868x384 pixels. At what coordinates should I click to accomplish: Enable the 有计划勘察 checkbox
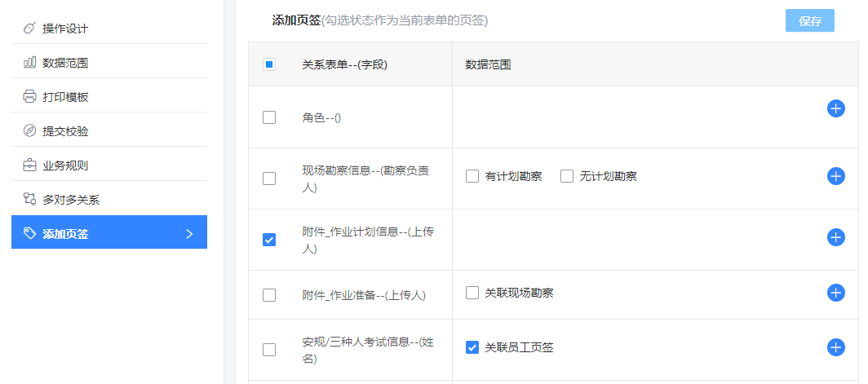pyautogui.click(x=472, y=176)
